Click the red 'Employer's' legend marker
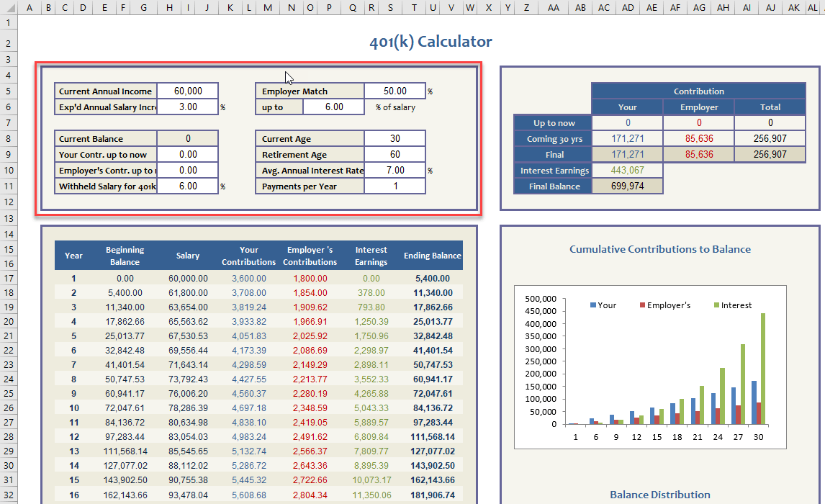825x504 pixels. (x=642, y=305)
